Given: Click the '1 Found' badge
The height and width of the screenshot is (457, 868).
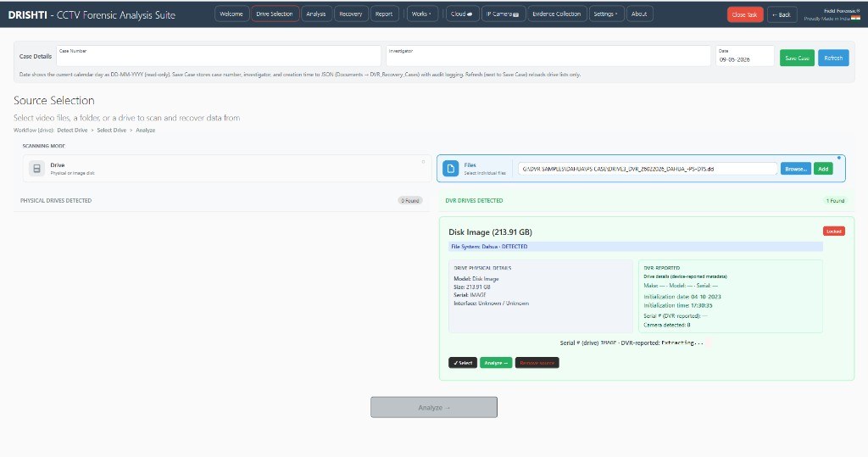Looking at the screenshot, I should pos(835,201).
